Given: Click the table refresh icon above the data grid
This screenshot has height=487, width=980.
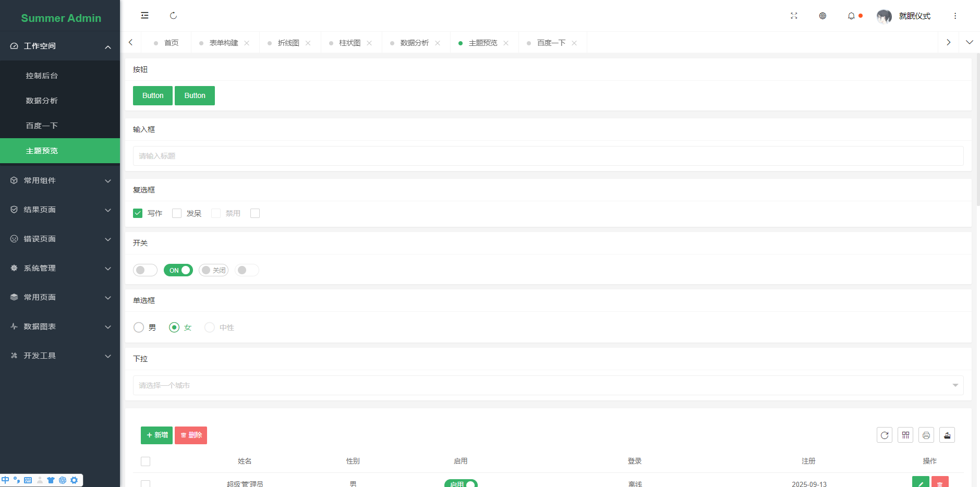Looking at the screenshot, I should pyautogui.click(x=885, y=435).
